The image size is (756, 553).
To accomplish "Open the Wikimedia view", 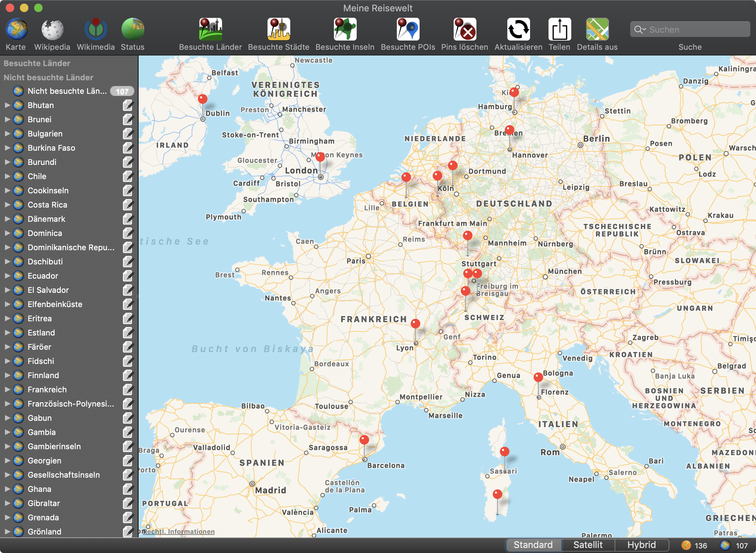I will pos(96,29).
